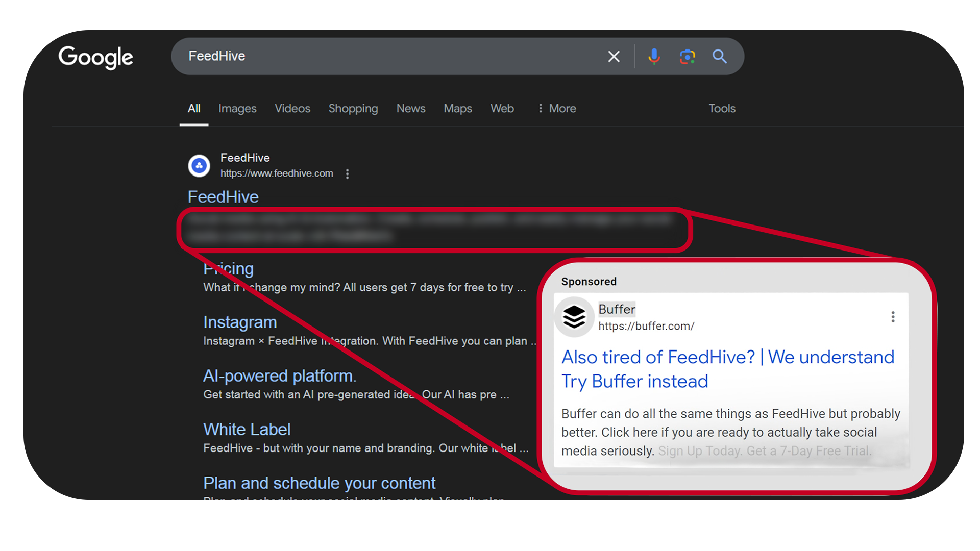Open the AI-powered platform sitelink
Image resolution: width=980 pixels, height=551 pixels.
280,376
